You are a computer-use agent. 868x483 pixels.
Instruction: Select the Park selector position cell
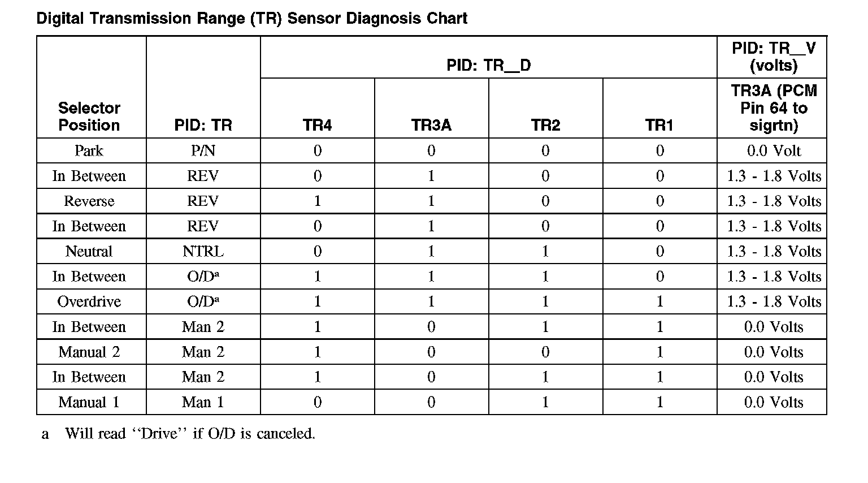89,151
